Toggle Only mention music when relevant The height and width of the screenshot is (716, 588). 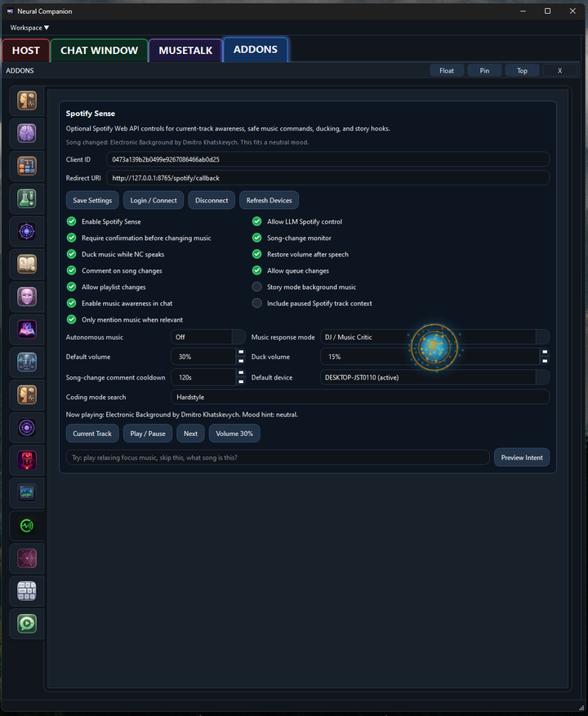click(x=71, y=320)
